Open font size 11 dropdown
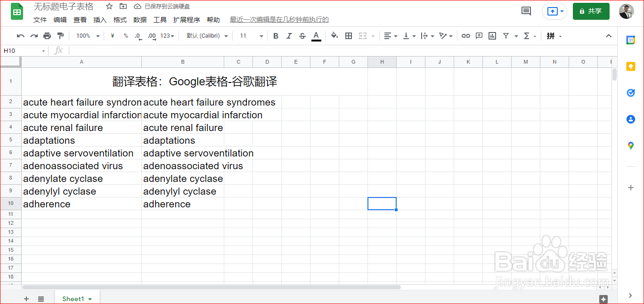This screenshot has width=644, height=304. 252,36
